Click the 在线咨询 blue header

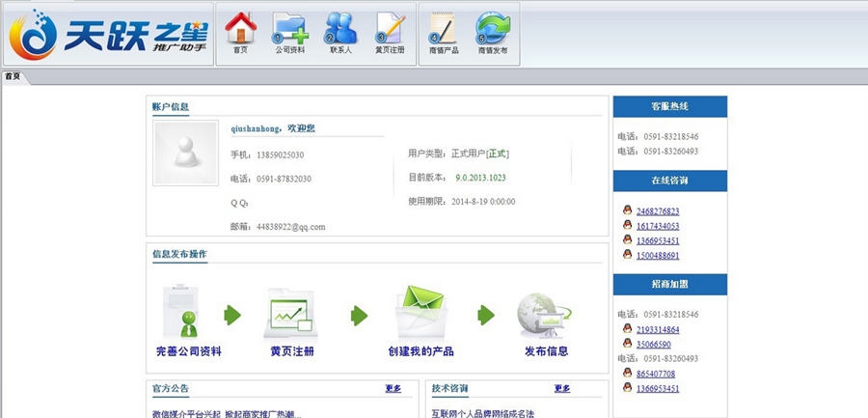pyautogui.click(x=670, y=181)
